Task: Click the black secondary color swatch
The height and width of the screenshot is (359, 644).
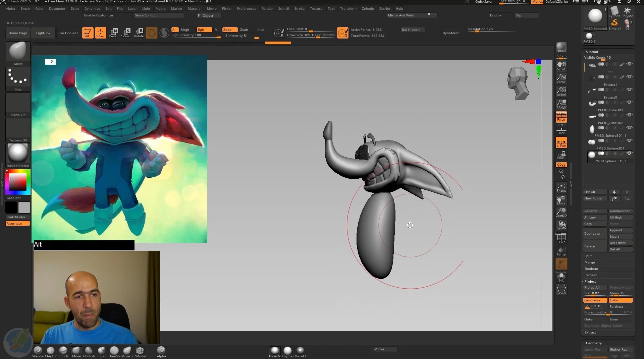Action: coord(11,207)
